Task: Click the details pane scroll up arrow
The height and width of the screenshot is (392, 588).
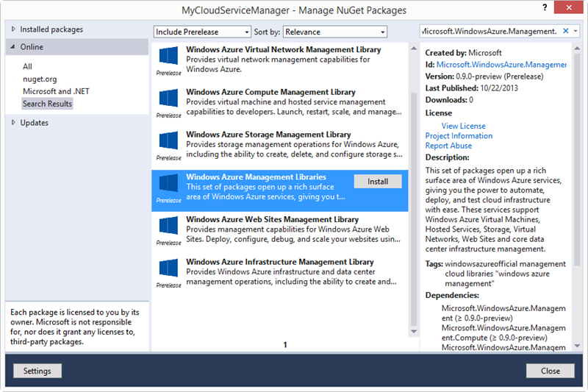Action: (577, 49)
